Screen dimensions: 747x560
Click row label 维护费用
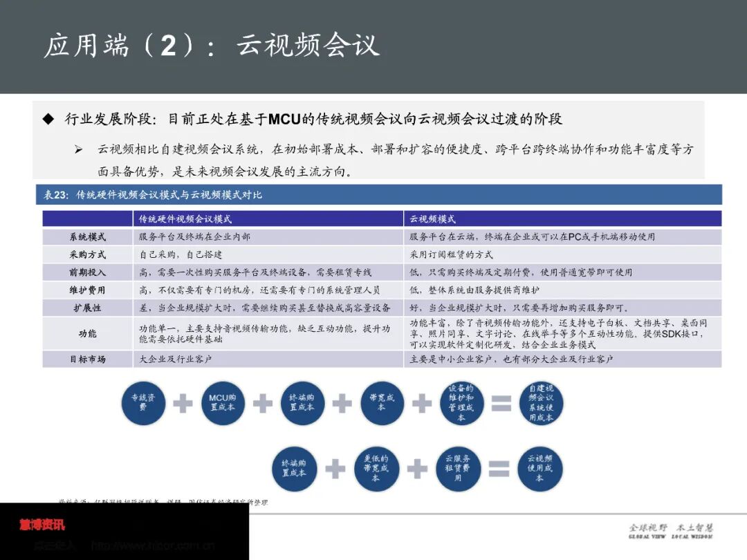[x=88, y=290]
